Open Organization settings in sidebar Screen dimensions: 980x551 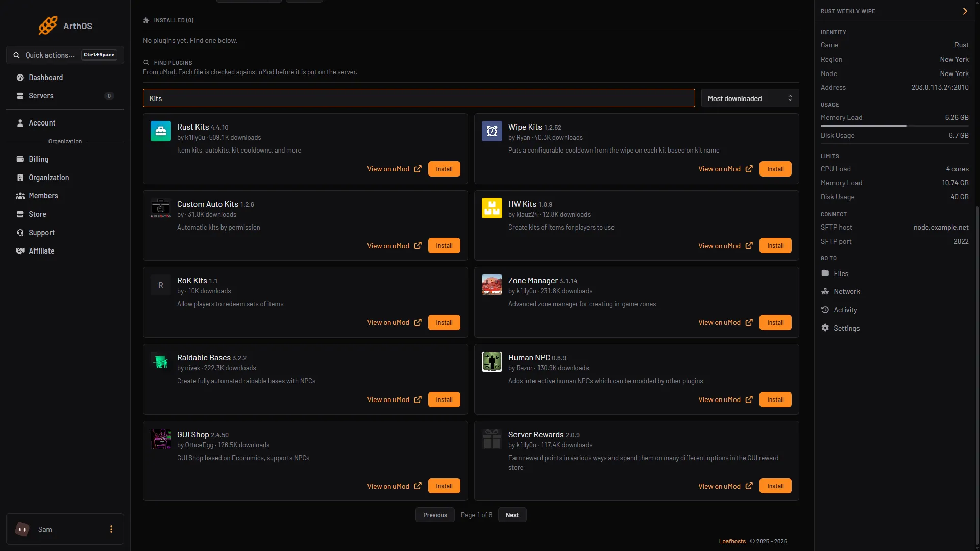[65, 178]
